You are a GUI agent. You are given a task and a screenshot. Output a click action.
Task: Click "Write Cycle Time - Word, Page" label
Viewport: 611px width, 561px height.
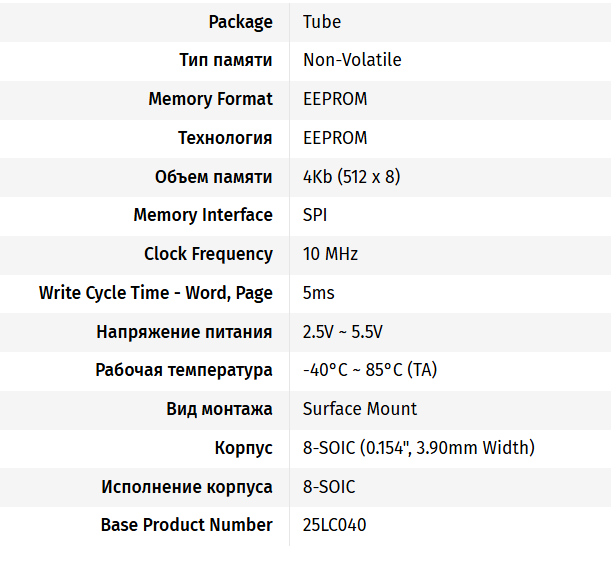(156, 293)
